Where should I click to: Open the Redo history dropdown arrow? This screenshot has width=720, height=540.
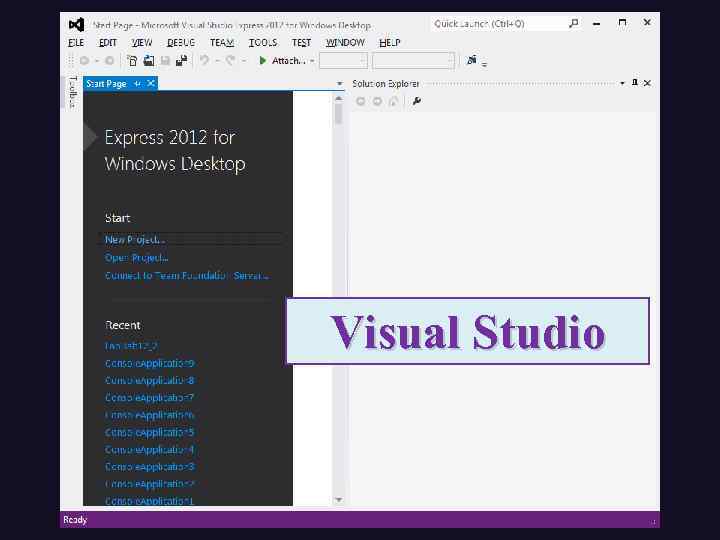[244, 61]
